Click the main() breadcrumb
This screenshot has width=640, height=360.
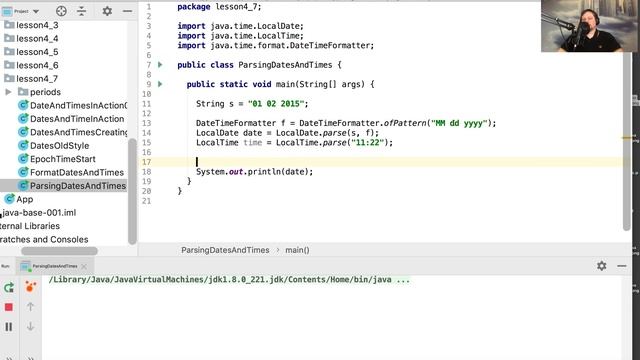[297, 250]
